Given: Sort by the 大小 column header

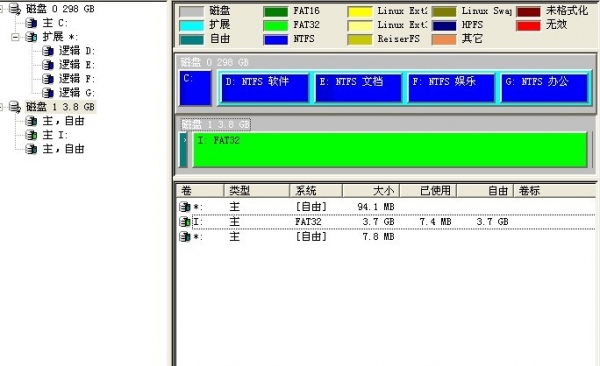Looking at the screenshot, I should click(371, 190).
